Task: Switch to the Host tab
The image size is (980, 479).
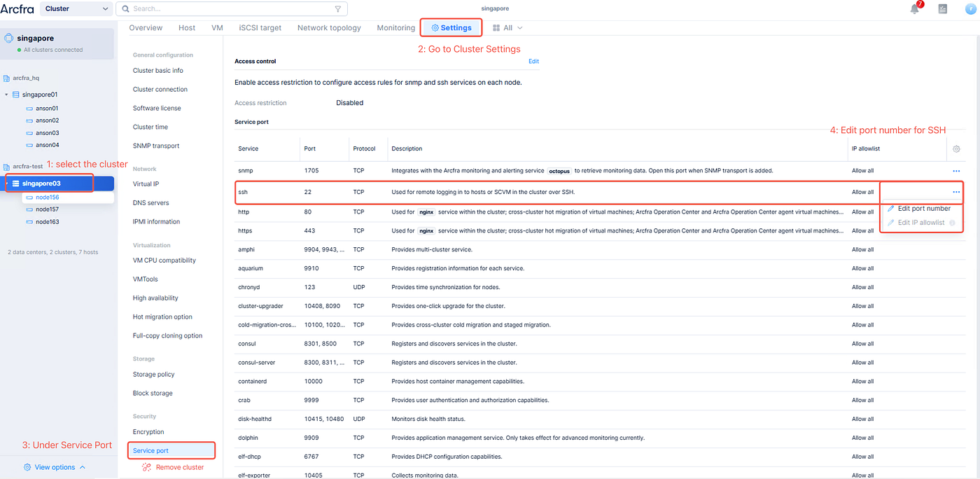Action: [187, 28]
